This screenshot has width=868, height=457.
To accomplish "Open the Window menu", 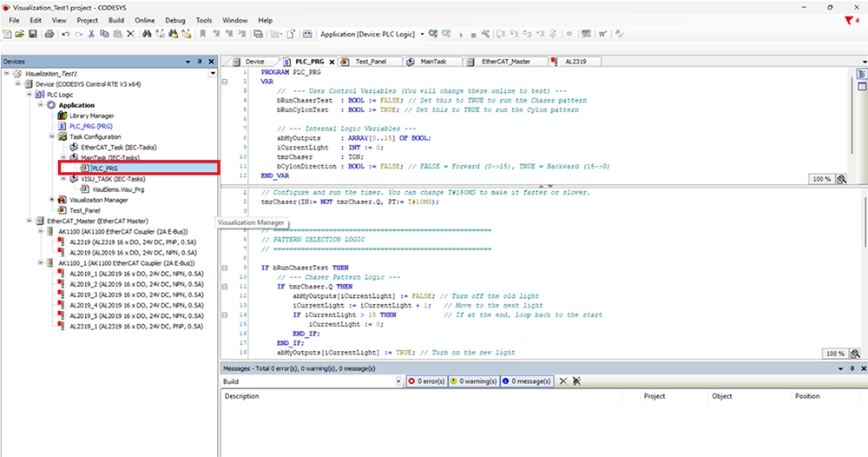I will (x=234, y=21).
